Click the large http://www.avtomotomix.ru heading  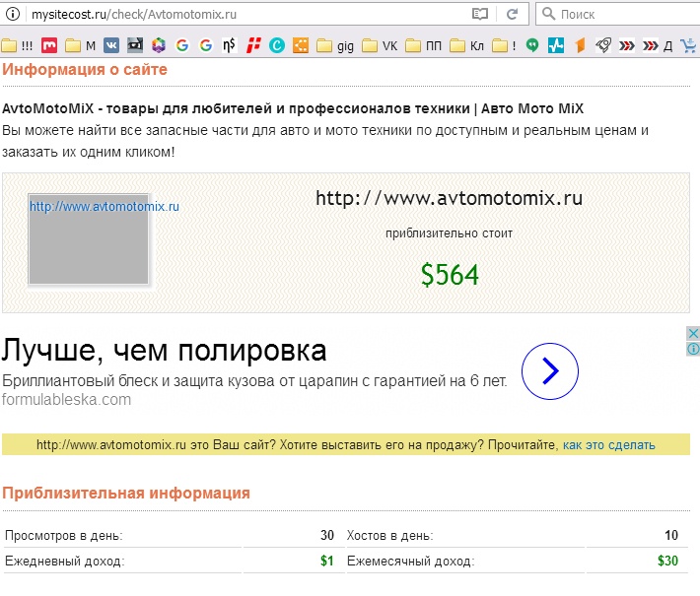coord(450,198)
